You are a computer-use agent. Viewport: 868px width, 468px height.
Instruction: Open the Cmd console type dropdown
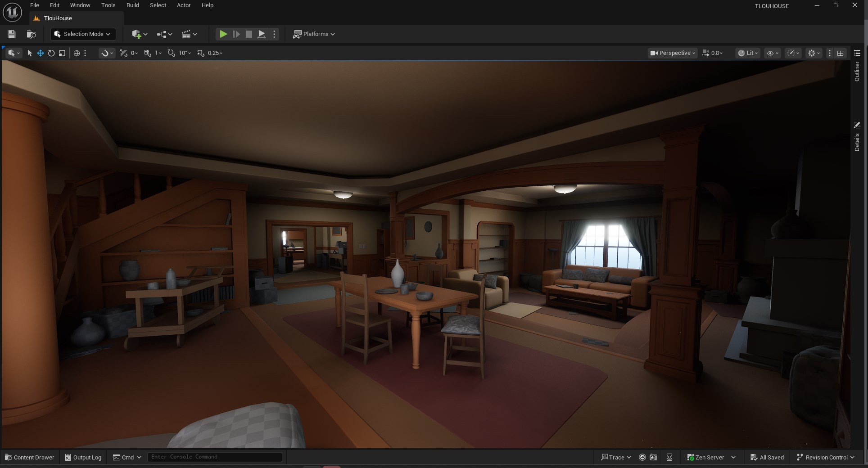tap(127, 457)
